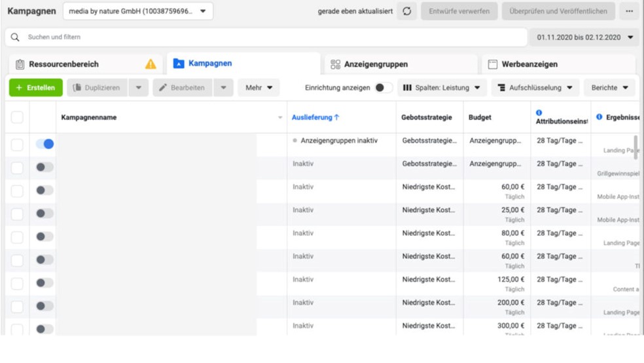Click 'gerade eben aktualisiert' status text
This screenshot has height=363, width=644.
coord(355,11)
